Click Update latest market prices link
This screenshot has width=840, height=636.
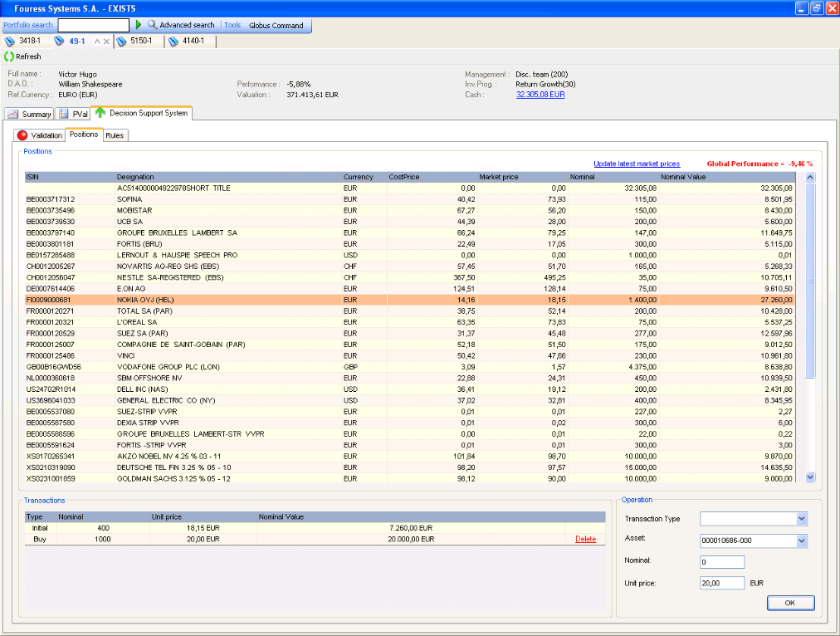(637, 164)
